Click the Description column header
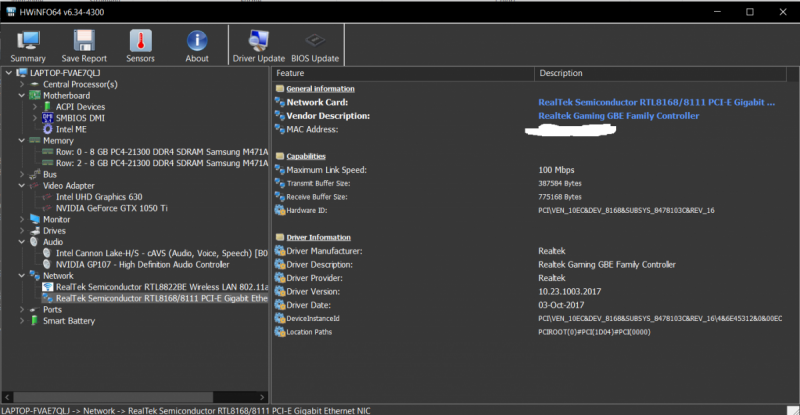Viewport: 800px width, 415px height. [660, 74]
